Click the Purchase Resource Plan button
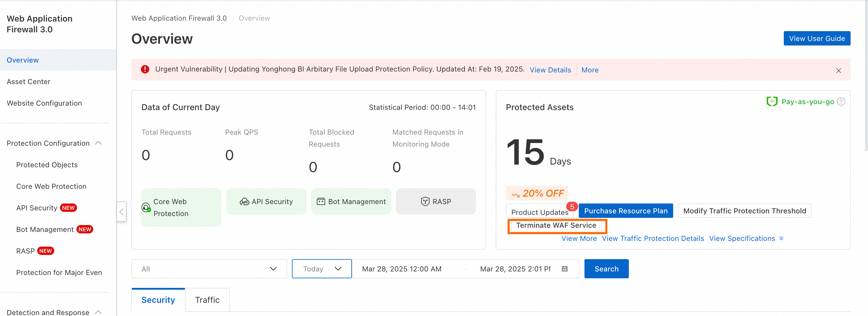This screenshot has height=316, width=868. pyautogui.click(x=626, y=211)
